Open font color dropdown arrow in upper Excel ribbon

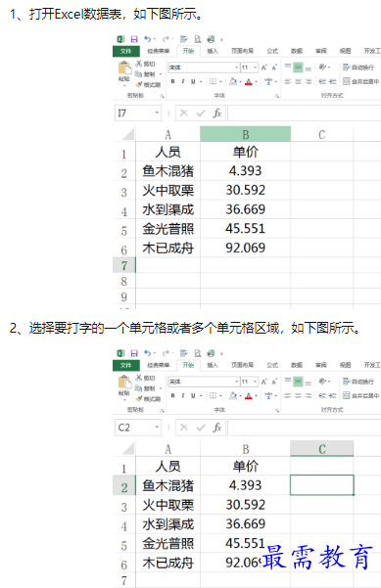tap(256, 82)
